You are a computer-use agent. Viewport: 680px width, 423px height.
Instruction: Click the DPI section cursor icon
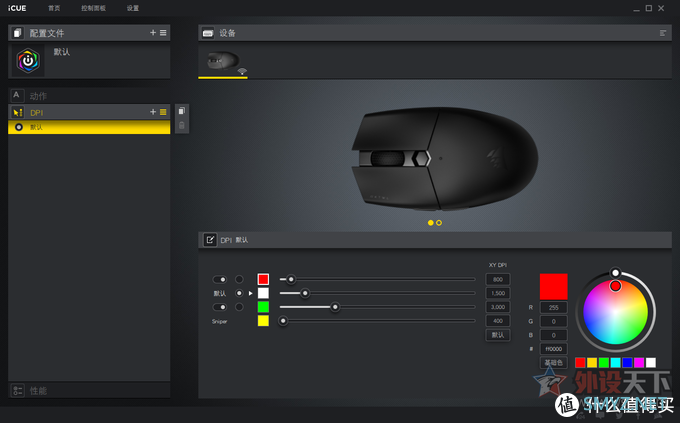[x=17, y=112]
